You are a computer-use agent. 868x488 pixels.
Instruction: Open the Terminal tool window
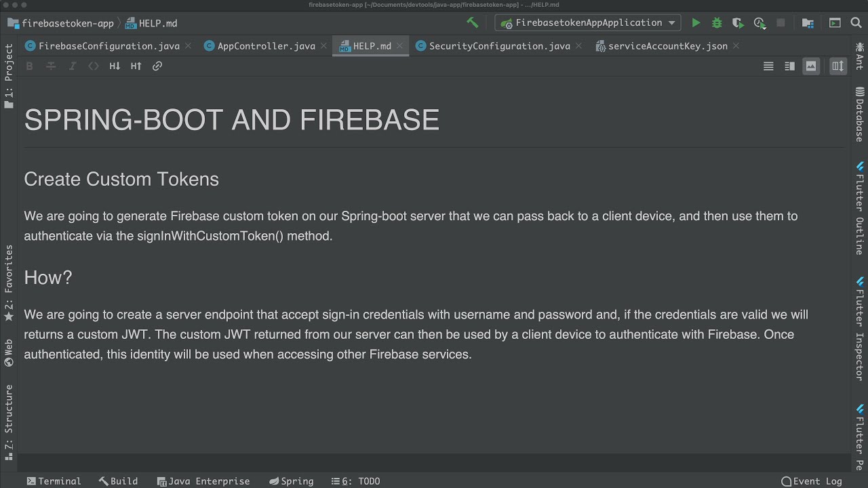(54, 481)
